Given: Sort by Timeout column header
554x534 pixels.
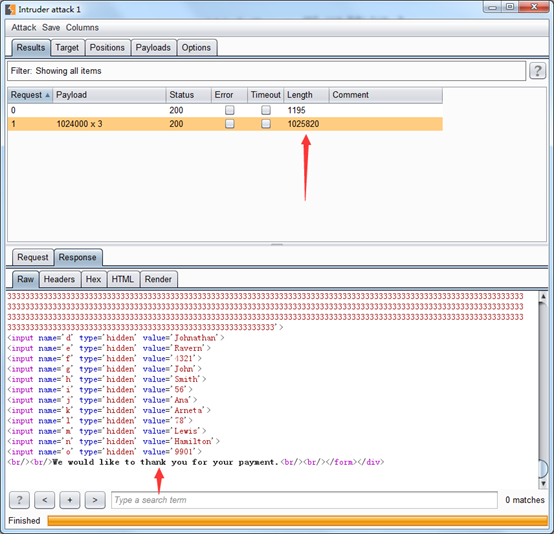Looking at the screenshot, I should point(266,95).
